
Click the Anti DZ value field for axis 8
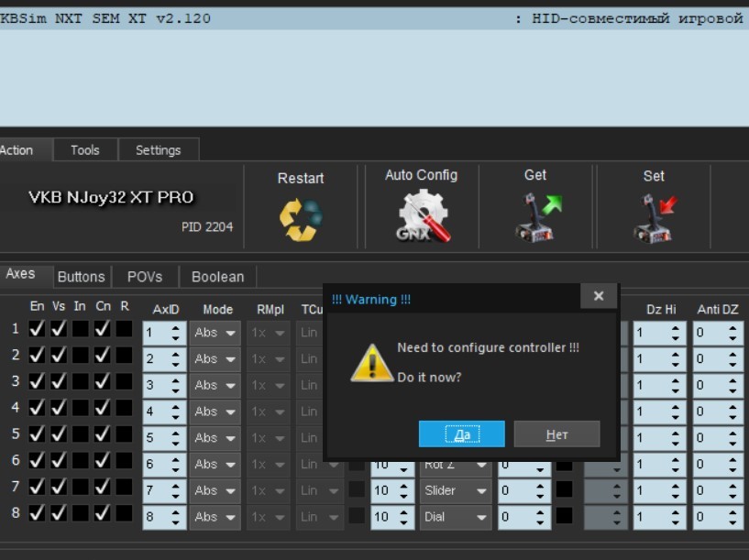718,517
